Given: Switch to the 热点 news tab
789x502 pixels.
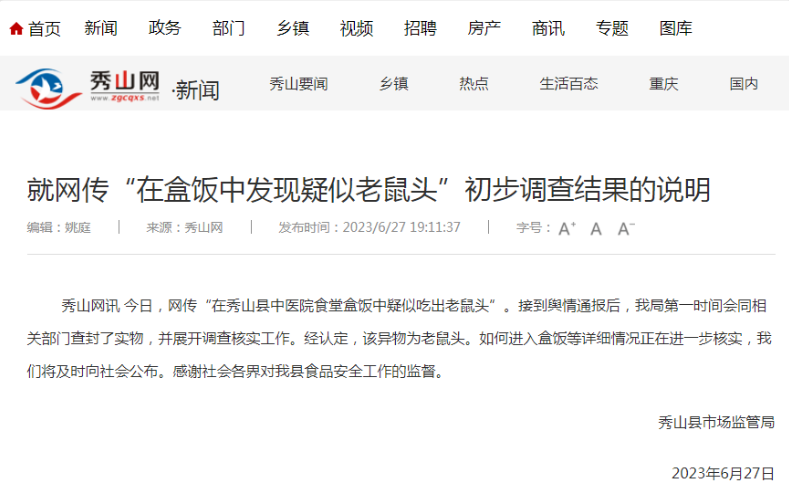Looking at the screenshot, I should coord(474,83).
